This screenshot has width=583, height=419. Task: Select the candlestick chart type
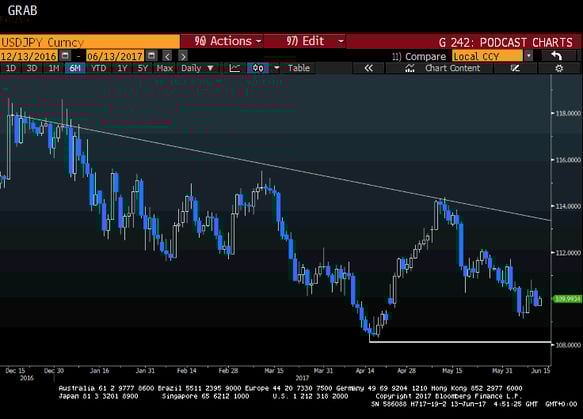(258, 68)
